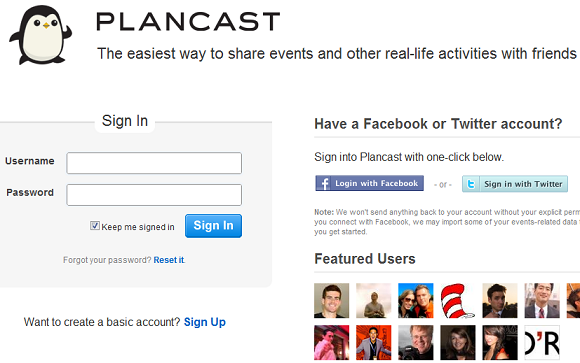The width and height of the screenshot is (580, 363).
Task: Open the Cat in the Hat striped hat avatar
Action: (x=458, y=300)
